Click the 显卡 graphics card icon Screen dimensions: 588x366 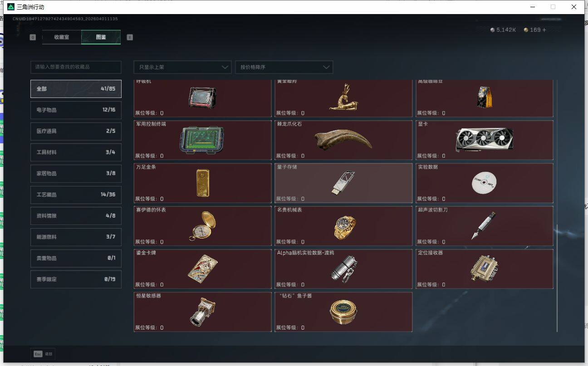tap(485, 140)
